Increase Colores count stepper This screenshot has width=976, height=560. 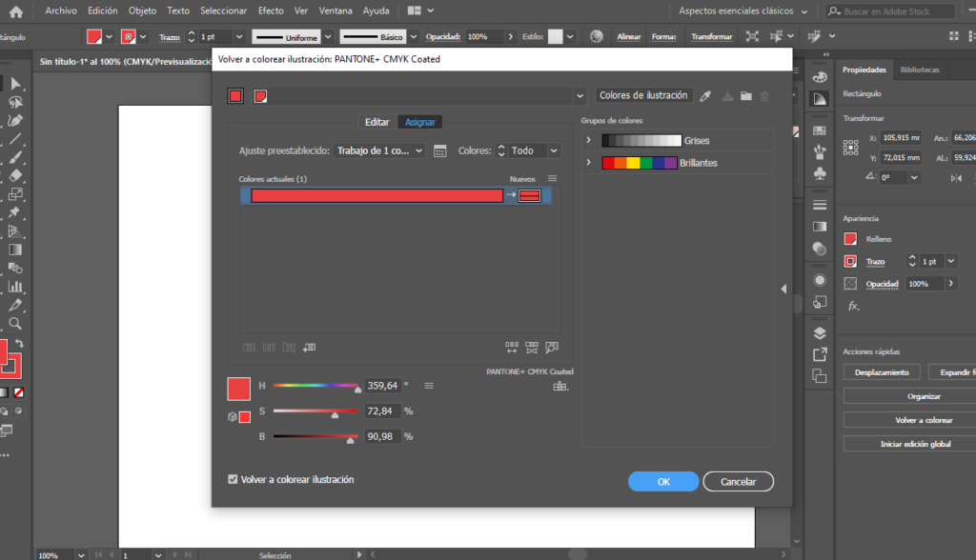pos(501,148)
